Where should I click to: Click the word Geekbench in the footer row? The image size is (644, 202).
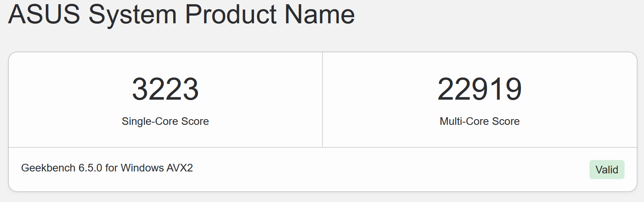click(48, 168)
